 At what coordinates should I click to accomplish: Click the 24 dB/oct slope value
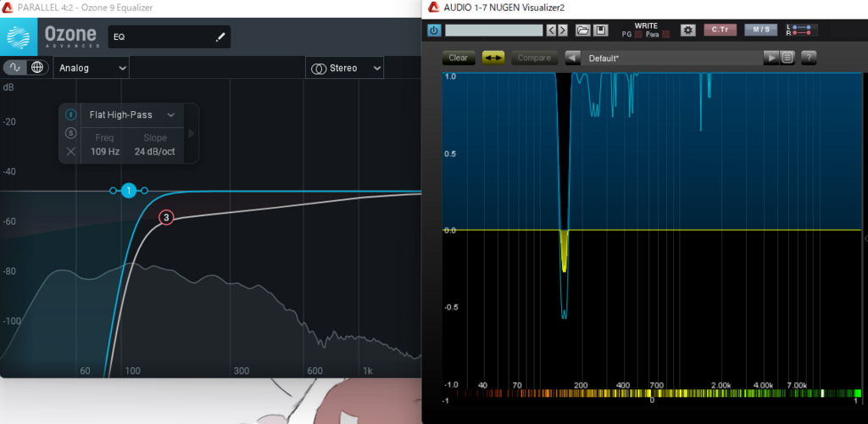[x=154, y=151]
